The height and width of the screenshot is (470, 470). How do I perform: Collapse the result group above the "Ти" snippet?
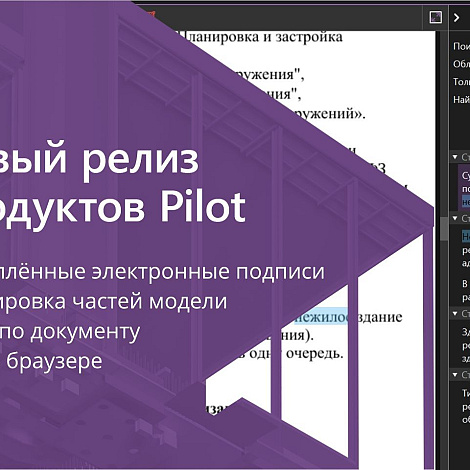[x=455, y=375]
